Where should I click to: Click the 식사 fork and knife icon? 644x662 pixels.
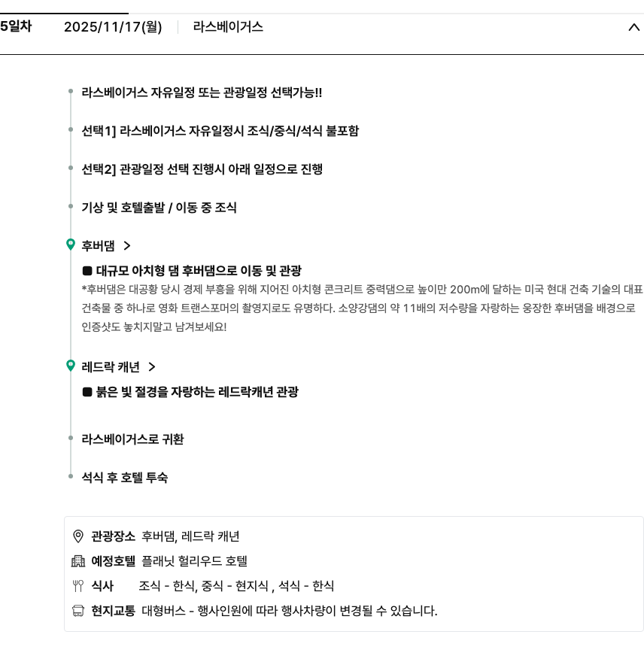coord(78,586)
